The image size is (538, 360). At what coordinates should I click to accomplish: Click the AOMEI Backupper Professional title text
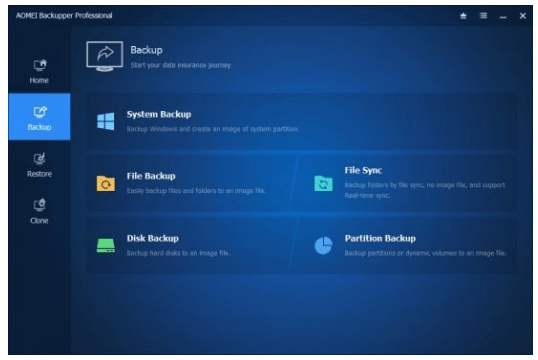click(x=64, y=15)
